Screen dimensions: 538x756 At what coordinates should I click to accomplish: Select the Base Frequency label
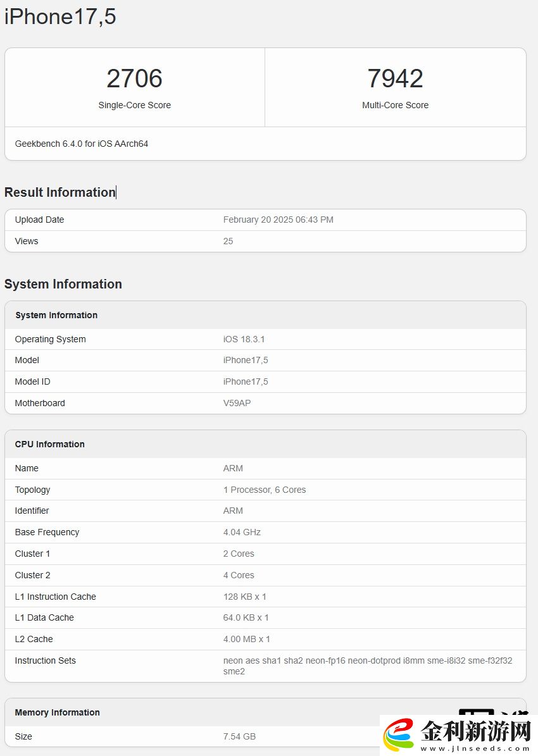[x=47, y=532]
